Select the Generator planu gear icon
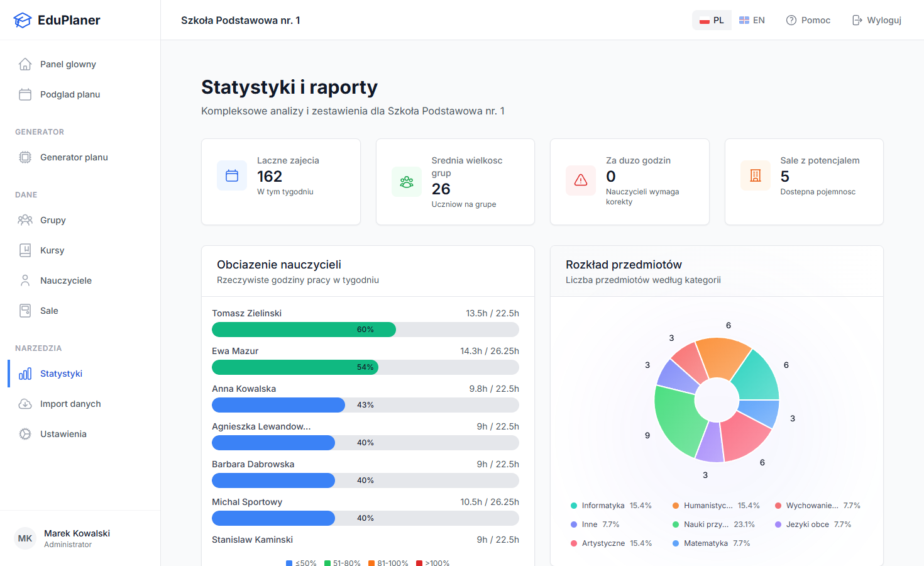This screenshot has height=566, width=924. tap(25, 157)
